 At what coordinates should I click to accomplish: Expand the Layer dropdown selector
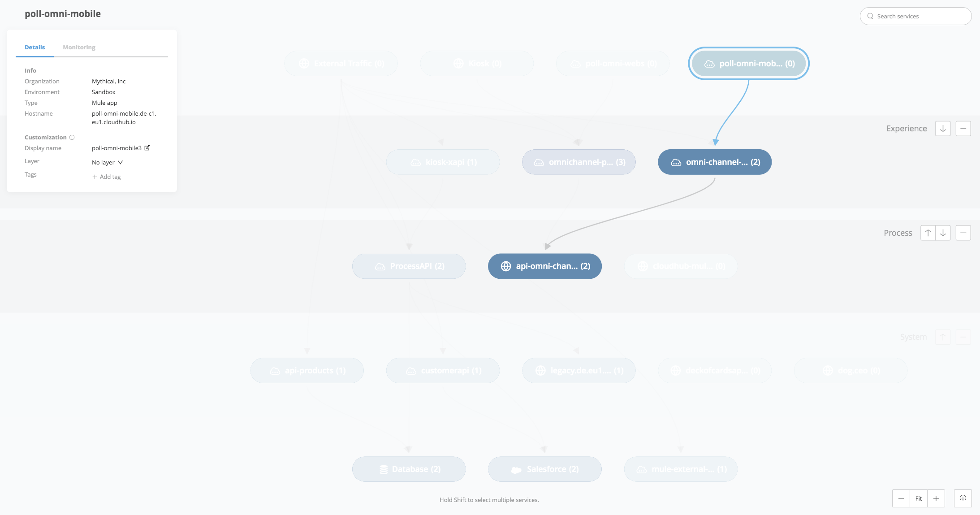tap(107, 161)
